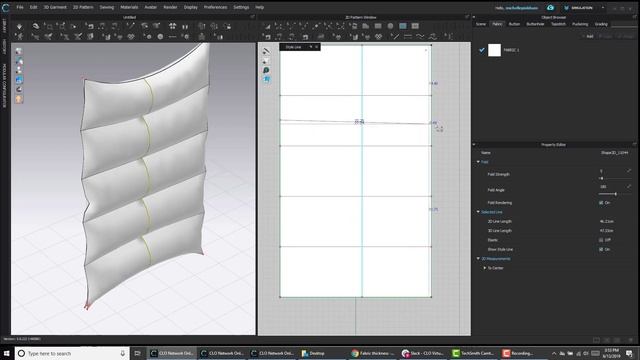Switch to the Button tab
The width and height of the screenshot is (640, 360).
click(514, 24)
